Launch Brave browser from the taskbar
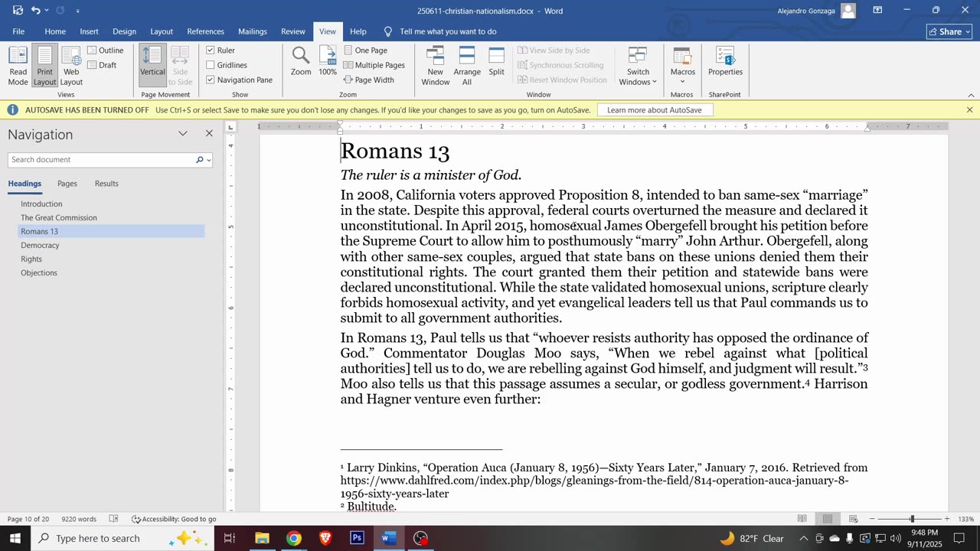The height and width of the screenshot is (551, 980). pyautogui.click(x=325, y=538)
